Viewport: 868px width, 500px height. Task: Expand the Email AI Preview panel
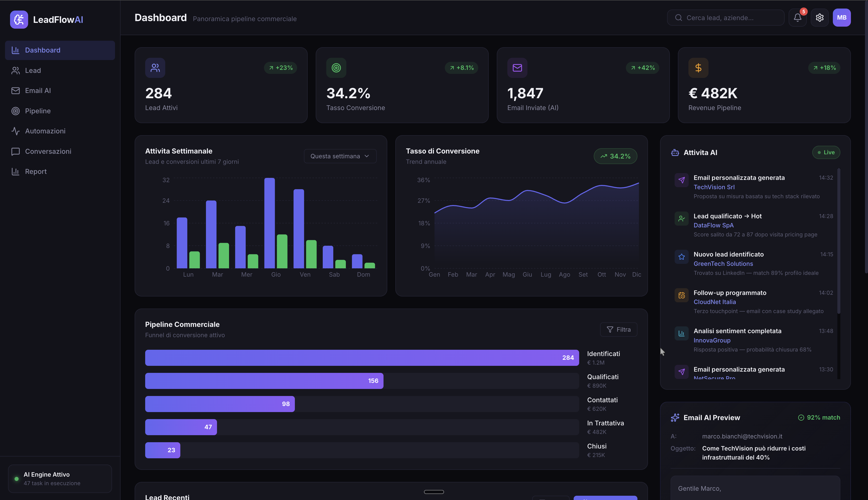pyautogui.click(x=712, y=418)
